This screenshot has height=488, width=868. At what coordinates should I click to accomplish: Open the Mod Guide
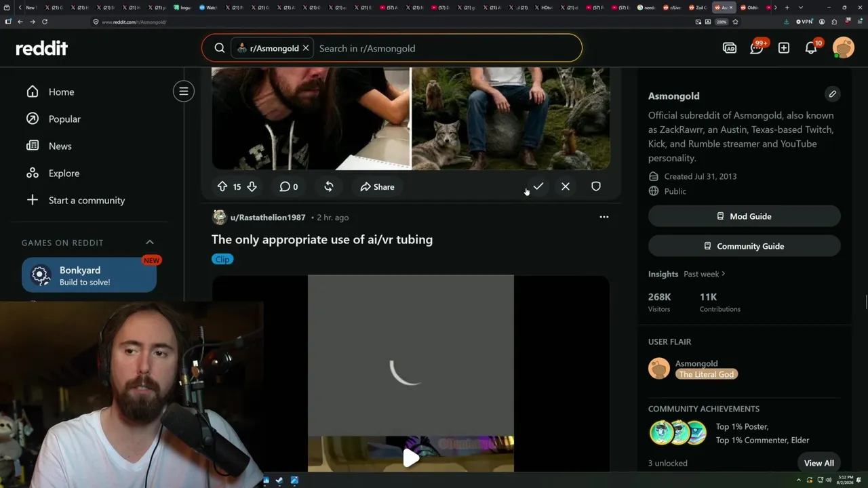click(744, 216)
